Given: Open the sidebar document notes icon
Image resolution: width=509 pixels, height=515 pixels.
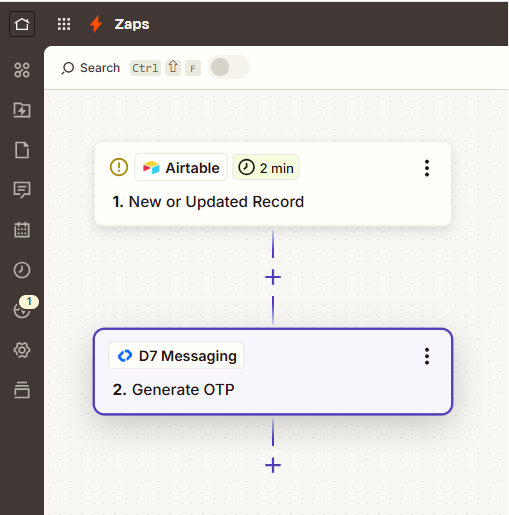Looking at the screenshot, I should coord(22,150).
